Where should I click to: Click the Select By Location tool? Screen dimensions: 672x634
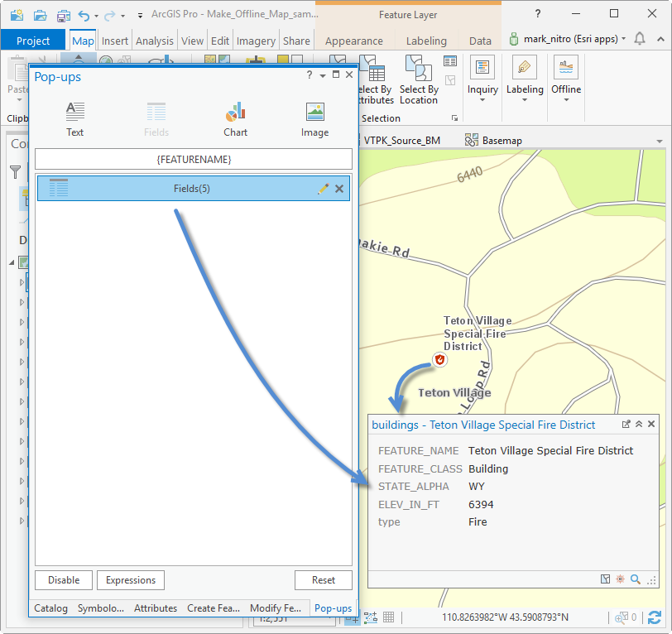pos(419,80)
